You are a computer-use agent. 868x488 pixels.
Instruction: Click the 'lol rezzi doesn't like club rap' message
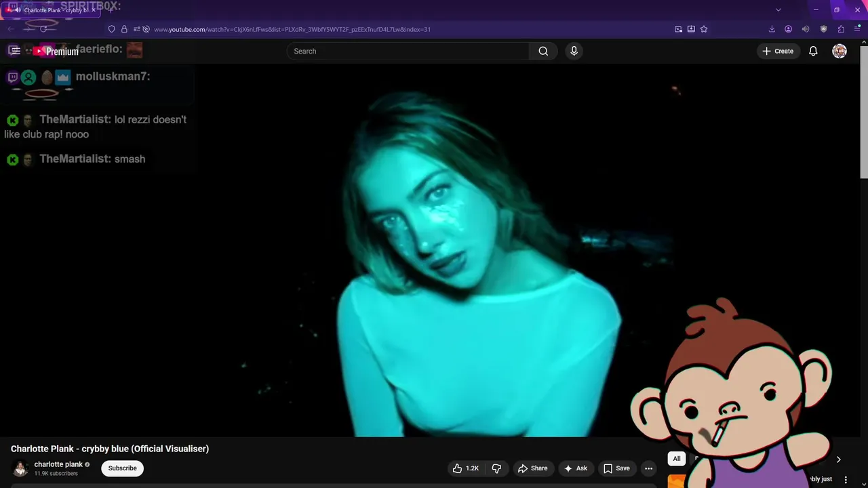point(95,127)
